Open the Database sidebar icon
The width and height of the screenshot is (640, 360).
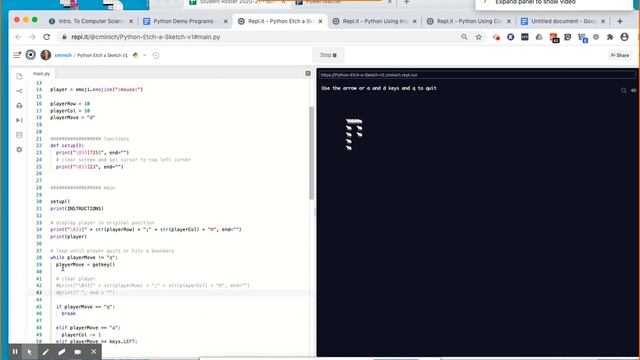(x=19, y=135)
